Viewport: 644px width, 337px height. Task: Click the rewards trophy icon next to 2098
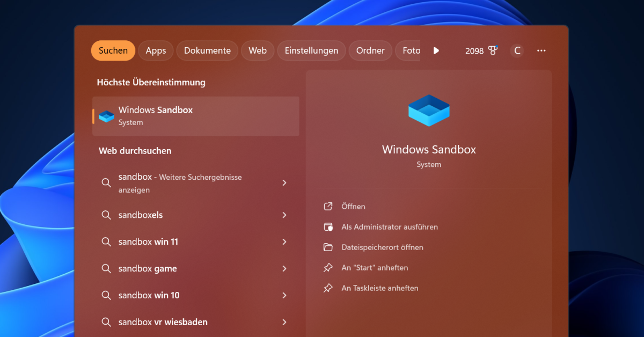tap(492, 50)
